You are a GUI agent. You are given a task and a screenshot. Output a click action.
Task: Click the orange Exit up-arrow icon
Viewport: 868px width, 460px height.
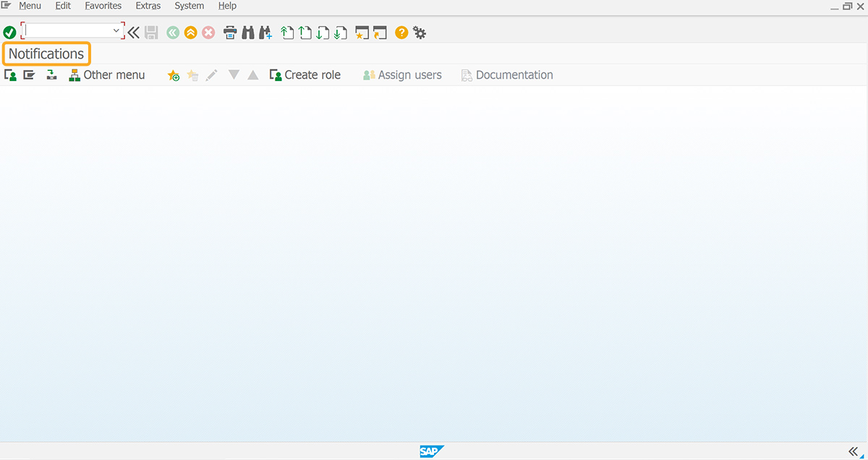click(191, 33)
